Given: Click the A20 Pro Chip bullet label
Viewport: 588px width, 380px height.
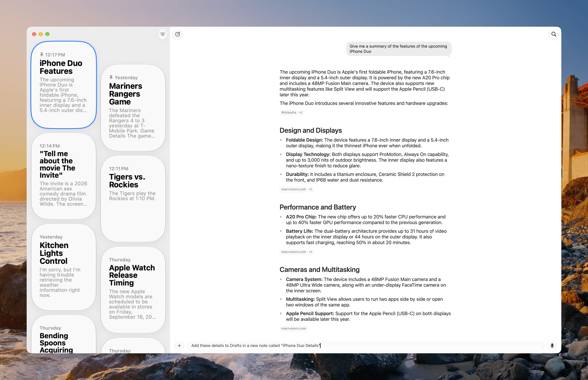Looking at the screenshot, I should point(301,217).
